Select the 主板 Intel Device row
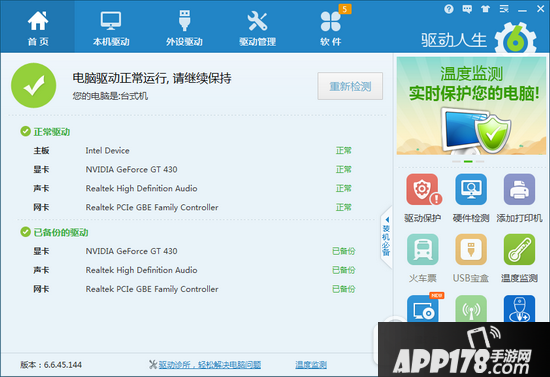The image size is (550, 377). pyautogui.click(x=194, y=150)
